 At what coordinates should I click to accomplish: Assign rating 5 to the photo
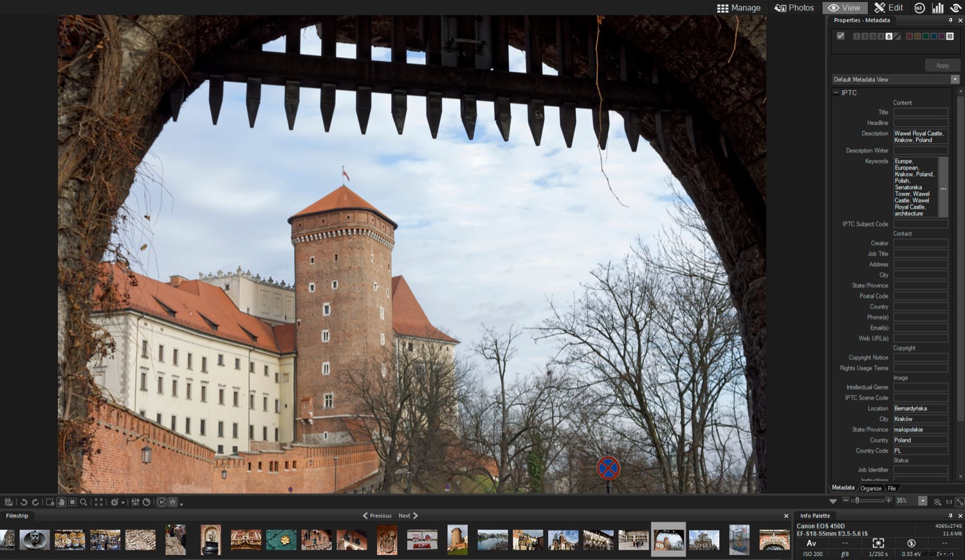pyautogui.click(x=889, y=37)
